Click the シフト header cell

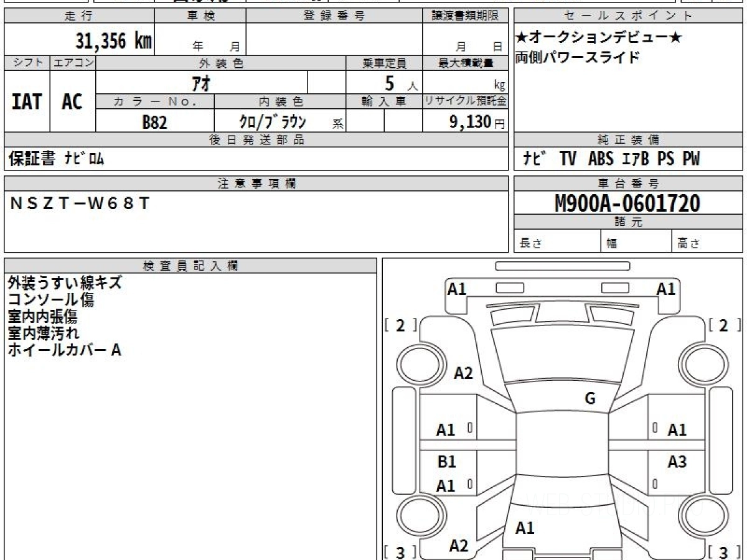[27, 62]
